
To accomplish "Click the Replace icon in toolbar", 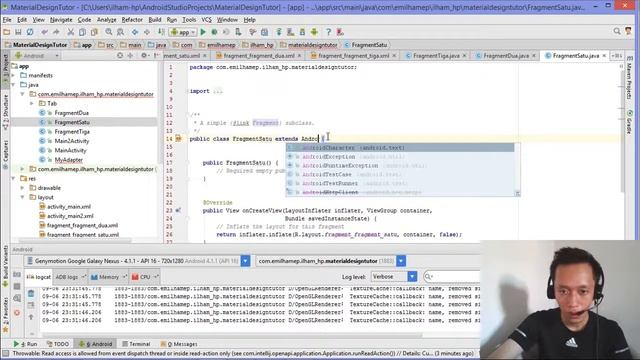I will click(120, 32).
